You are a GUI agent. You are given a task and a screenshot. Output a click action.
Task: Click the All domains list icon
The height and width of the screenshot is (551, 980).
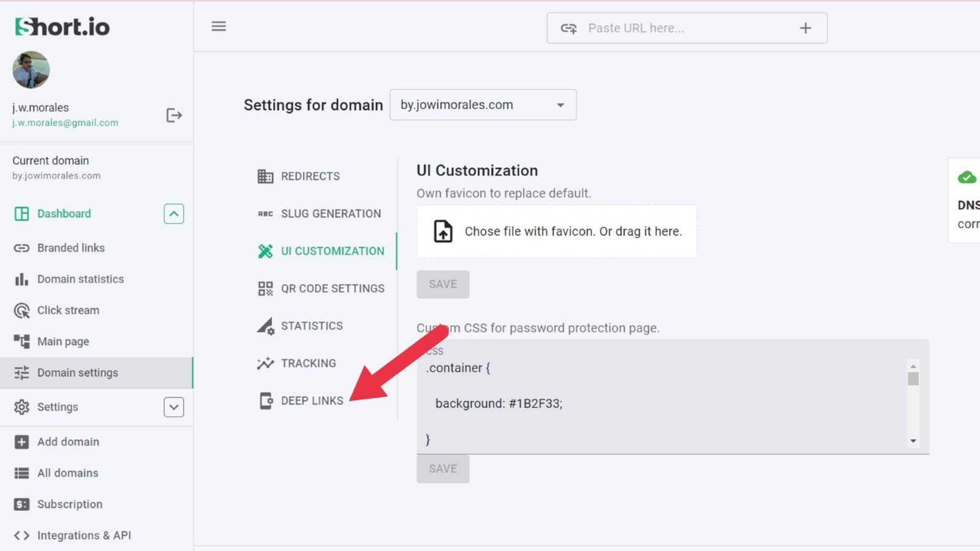(x=21, y=473)
